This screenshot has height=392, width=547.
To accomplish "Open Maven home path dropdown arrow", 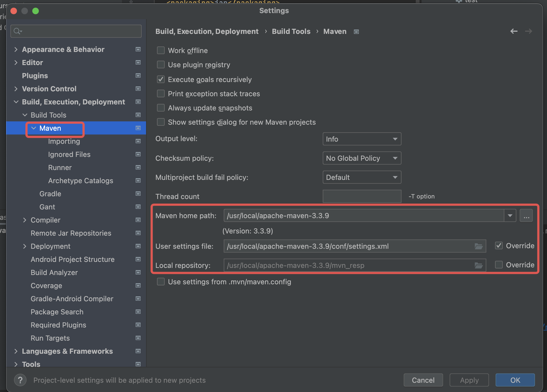I will pos(510,216).
